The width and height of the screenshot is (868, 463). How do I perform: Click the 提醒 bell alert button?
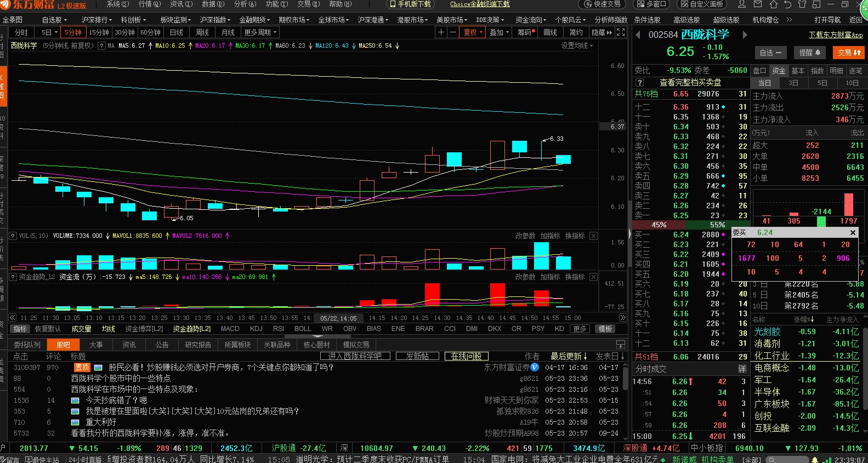[809, 53]
